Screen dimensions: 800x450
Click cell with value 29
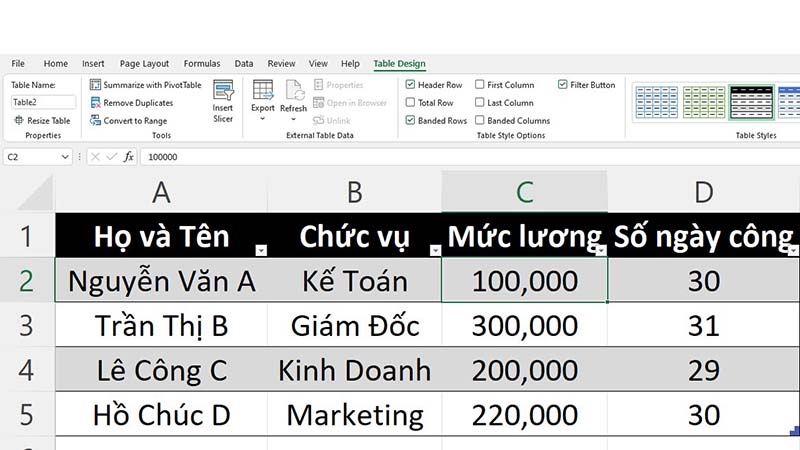point(704,369)
